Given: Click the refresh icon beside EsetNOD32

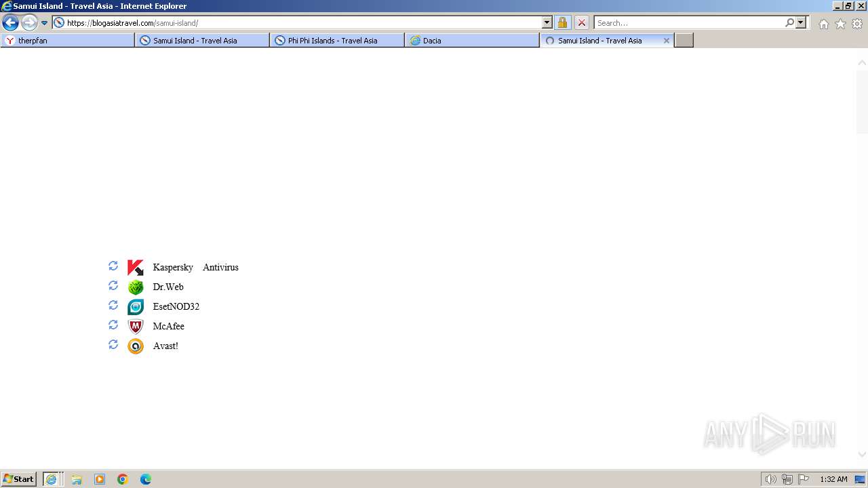Looking at the screenshot, I should (113, 305).
